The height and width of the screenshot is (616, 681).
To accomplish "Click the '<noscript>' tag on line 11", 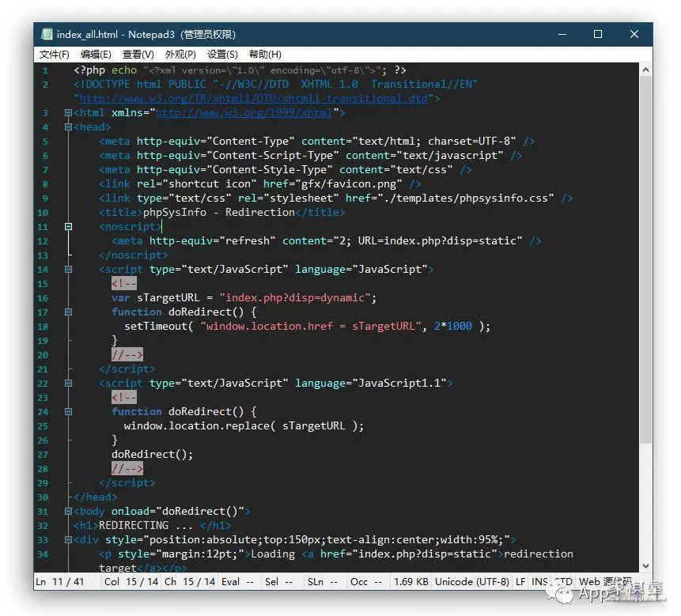I will pos(130,227).
